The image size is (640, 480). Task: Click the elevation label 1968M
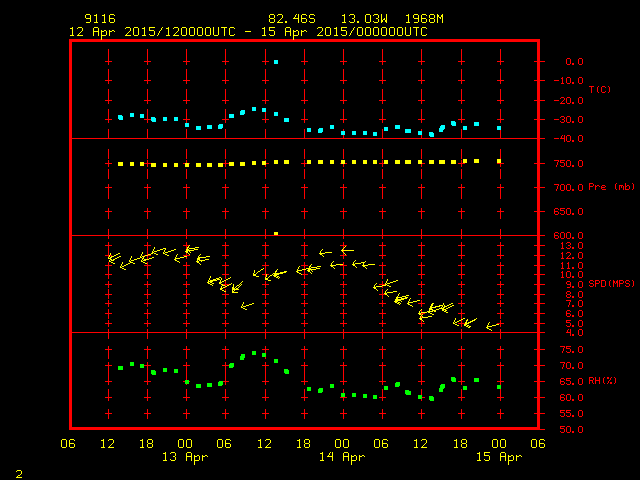(424, 19)
